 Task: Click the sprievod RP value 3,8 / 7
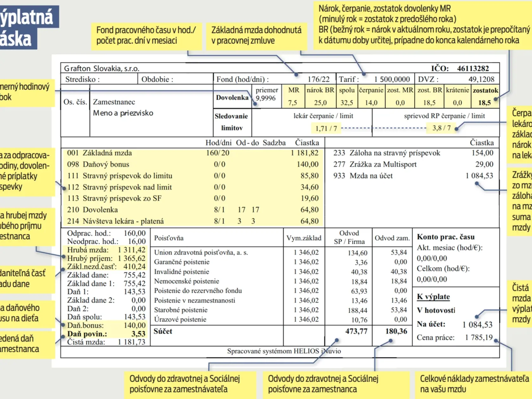coord(441,128)
